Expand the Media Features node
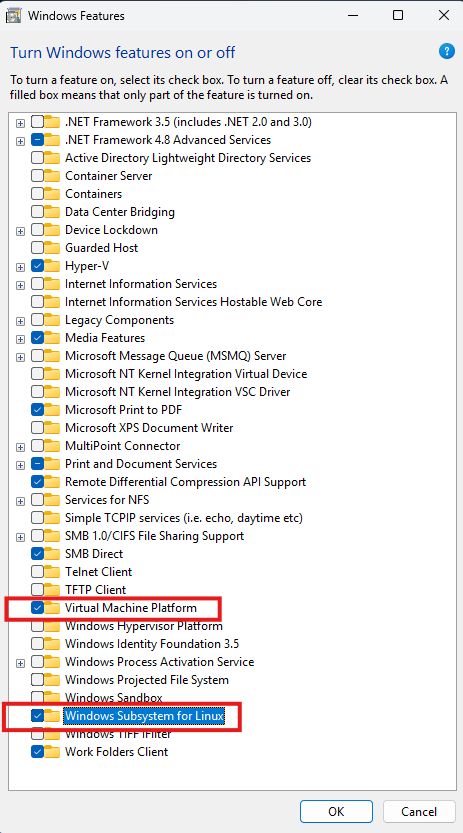Image resolution: width=463 pixels, height=833 pixels. click(20, 339)
